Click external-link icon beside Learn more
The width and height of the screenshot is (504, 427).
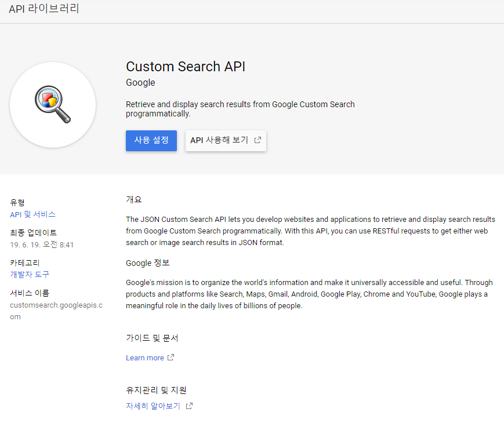point(171,357)
